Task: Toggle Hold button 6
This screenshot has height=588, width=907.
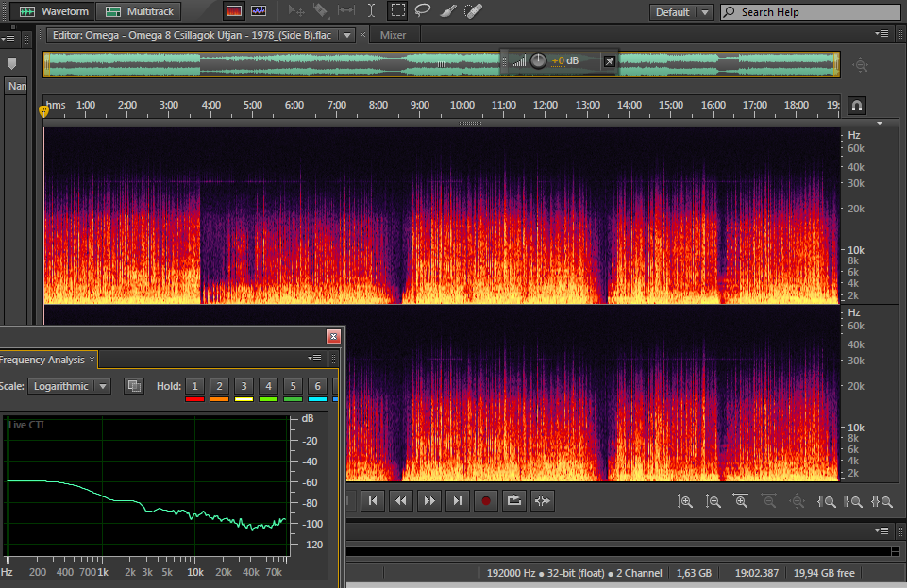Action: coord(317,386)
